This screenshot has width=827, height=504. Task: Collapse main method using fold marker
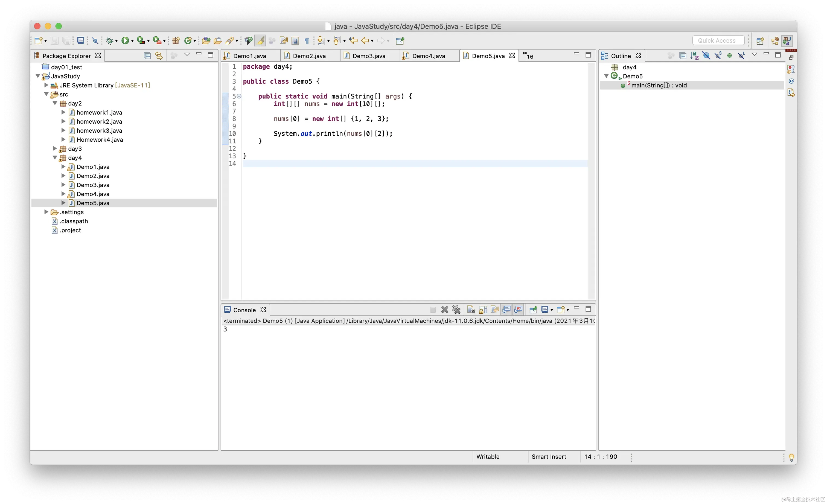239,96
